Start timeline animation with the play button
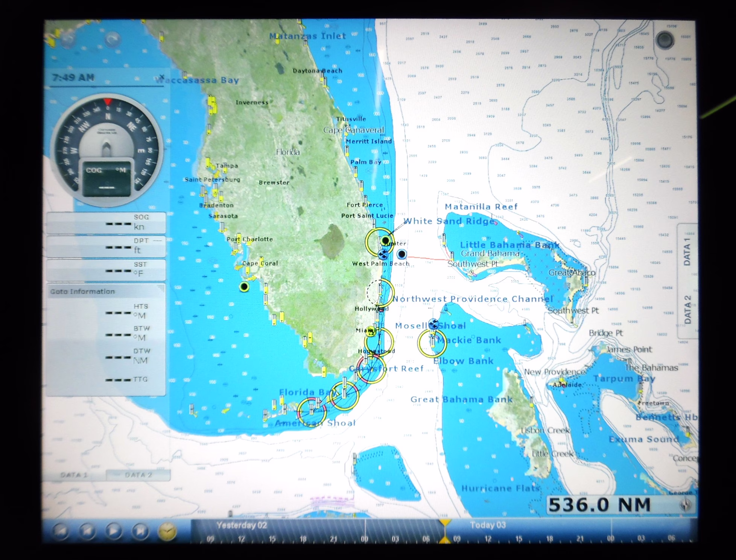The image size is (736, 560). (x=114, y=531)
